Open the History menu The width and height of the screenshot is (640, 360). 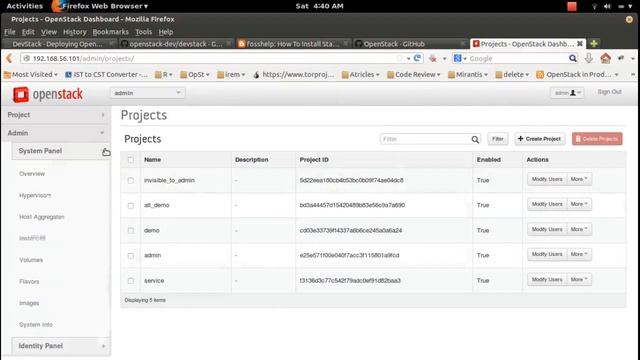tap(75, 32)
